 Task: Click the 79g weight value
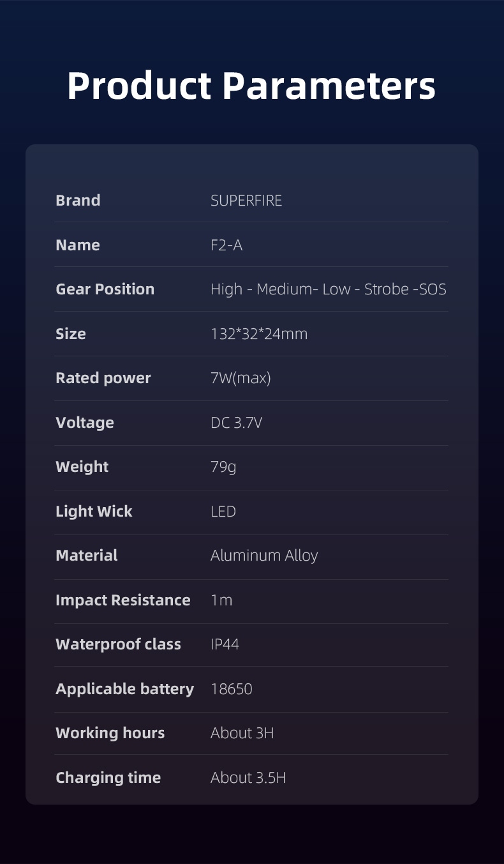pyautogui.click(x=223, y=467)
